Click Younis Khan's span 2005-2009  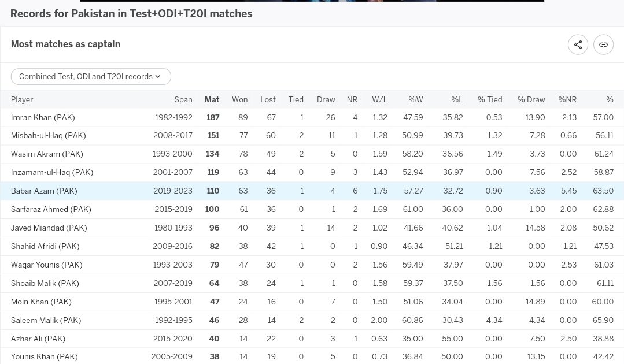pos(172,357)
